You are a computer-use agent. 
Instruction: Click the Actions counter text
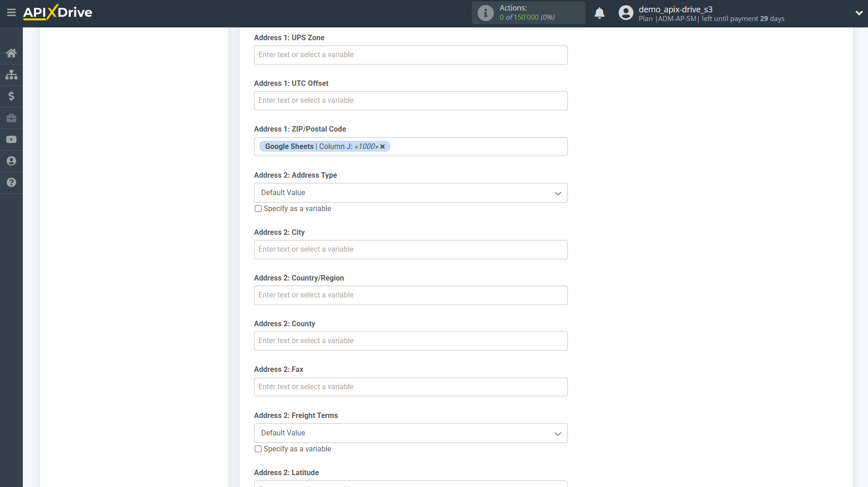coord(527,13)
